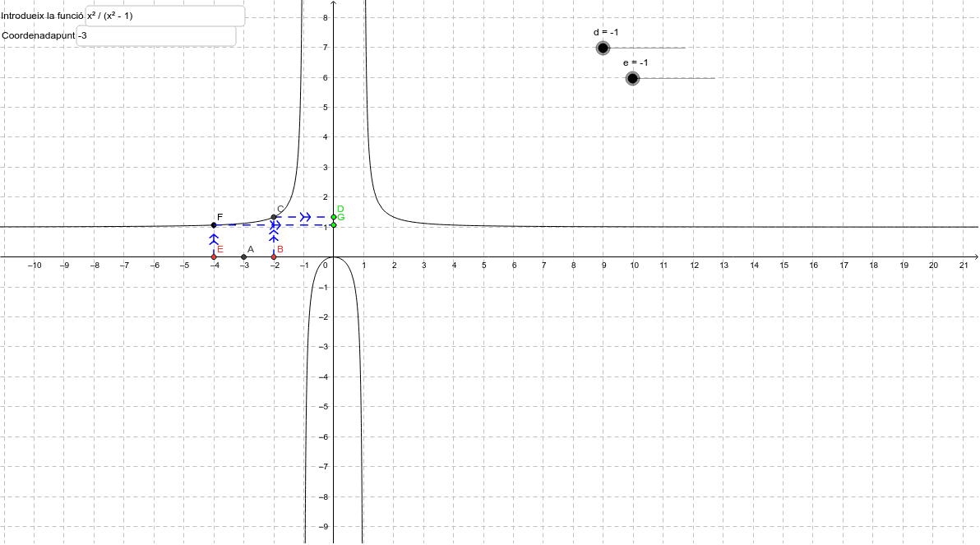Click x-axis tick label 5
The width and height of the screenshot is (980, 545).
[x=483, y=266]
